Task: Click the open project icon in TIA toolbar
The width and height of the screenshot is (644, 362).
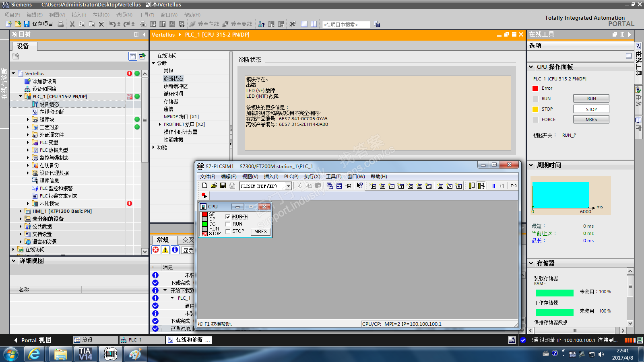Action: click(x=18, y=24)
